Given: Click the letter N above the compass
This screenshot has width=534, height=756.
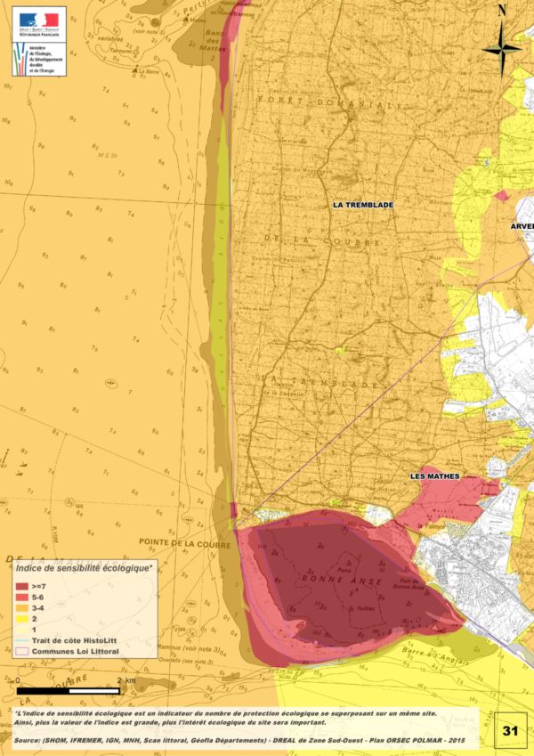Looking at the screenshot, I should pos(502,11).
